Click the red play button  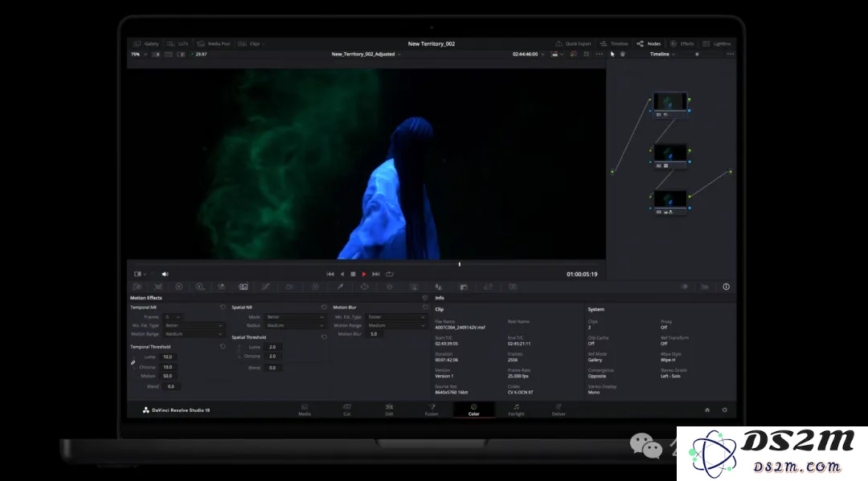pos(364,274)
